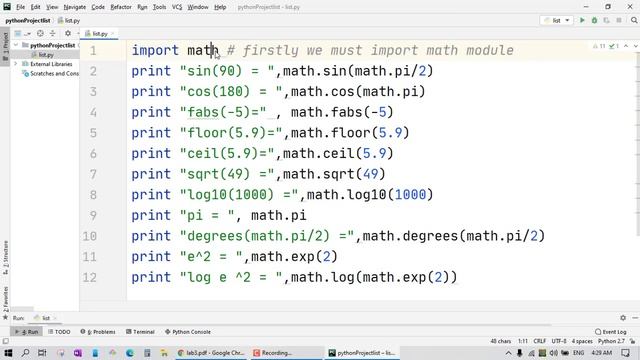Click the editor vertical scrollbar
Image resolution: width=640 pixels, height=360 pixels.
point(638,145)
